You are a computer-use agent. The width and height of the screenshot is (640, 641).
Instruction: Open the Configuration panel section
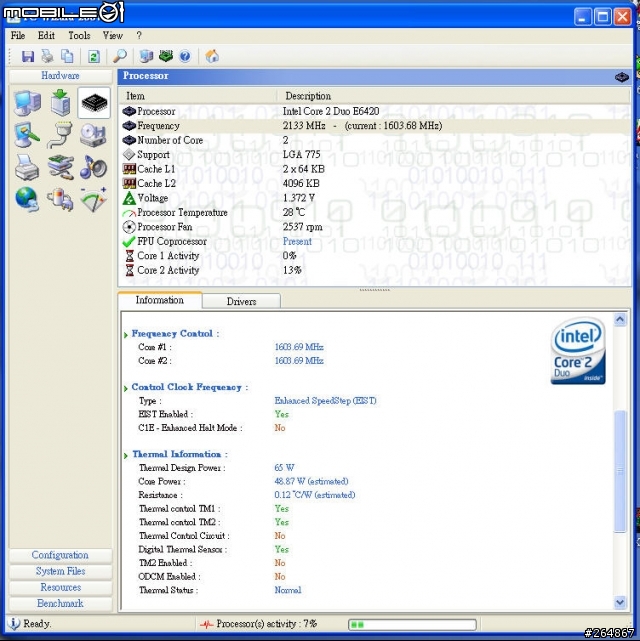[60, 555]
